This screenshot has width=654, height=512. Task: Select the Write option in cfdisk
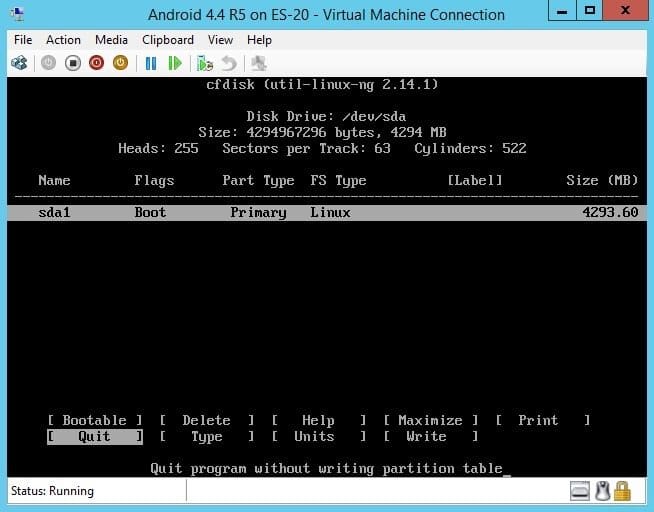[431, 437]
